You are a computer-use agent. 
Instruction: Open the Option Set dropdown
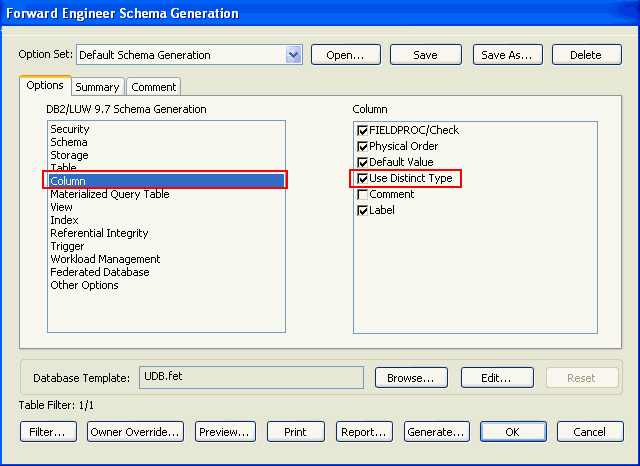293,55
